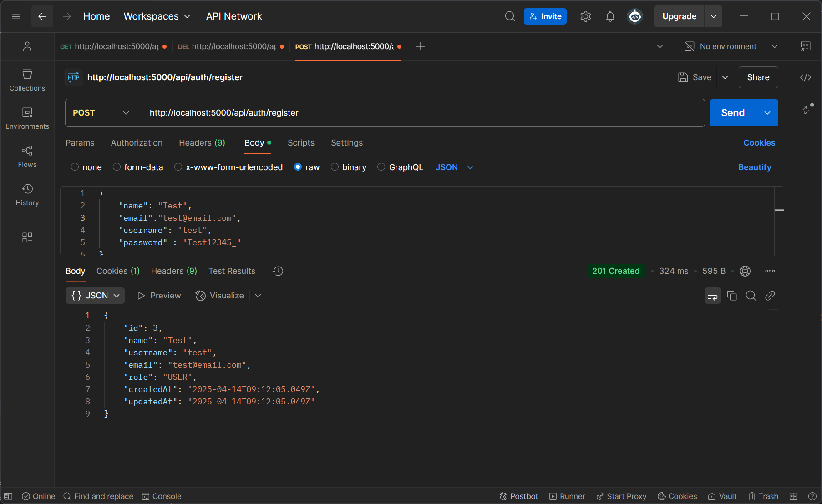Open the notifications bell
822x504 pixels.
[610, 16]
